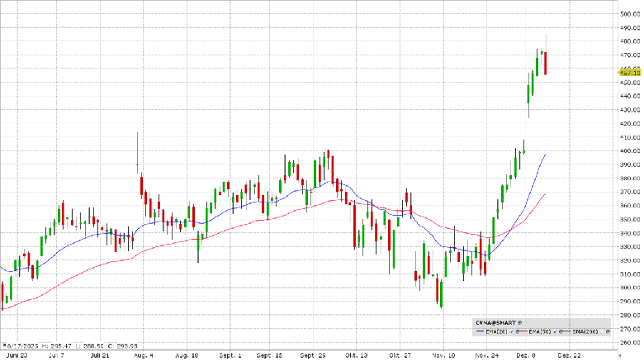Click the Sept. 15 date axis label
Image resolution: width=644 pixels, height=362 pixels.
[x=269, y=355]
